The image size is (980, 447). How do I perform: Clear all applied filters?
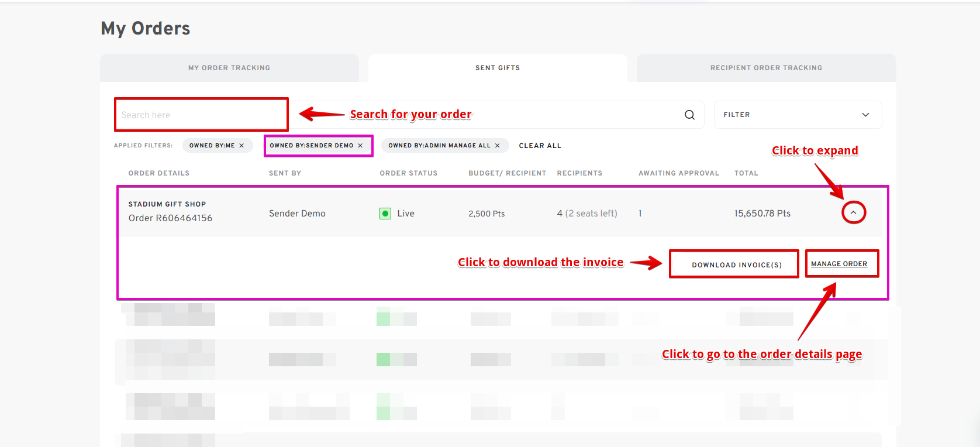tap(540, 146)
